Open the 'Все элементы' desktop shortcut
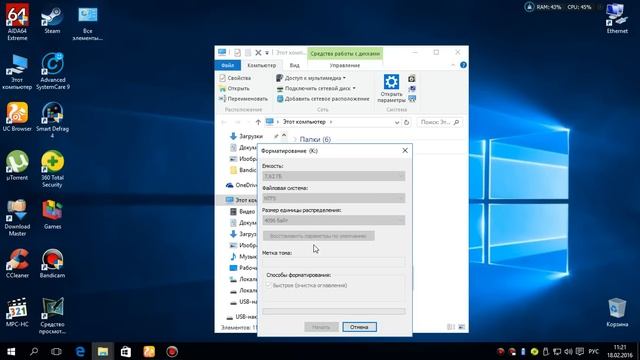The image size is (640, 360). click(87, 23)
